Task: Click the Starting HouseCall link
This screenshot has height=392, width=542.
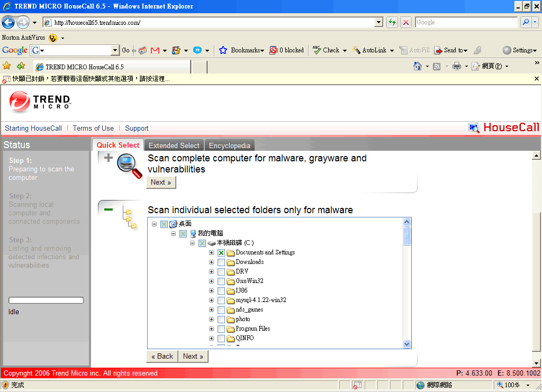Action: [x=33, y=129]
